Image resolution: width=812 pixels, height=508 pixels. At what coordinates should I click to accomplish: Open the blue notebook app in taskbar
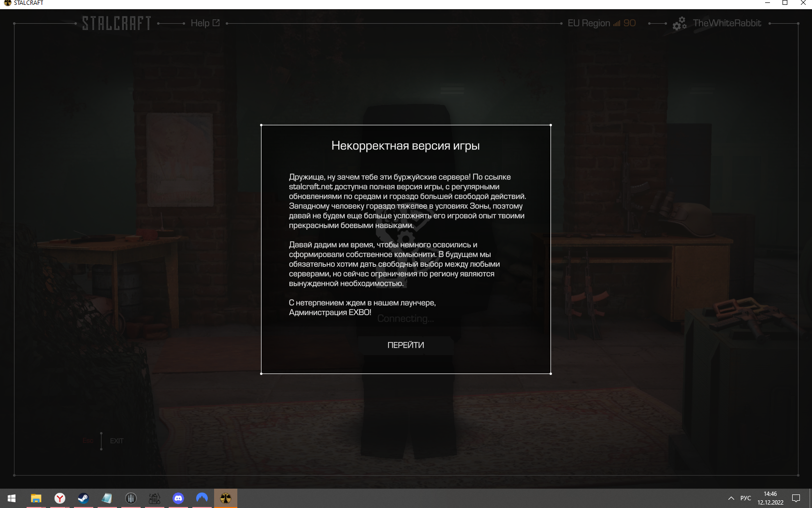[107, 498]
